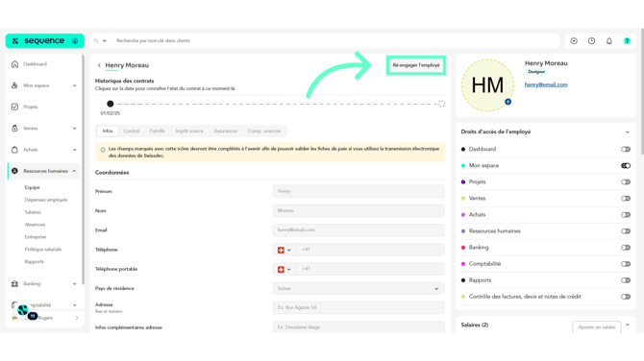Click the Achats bag icon

tap(14, 150)
